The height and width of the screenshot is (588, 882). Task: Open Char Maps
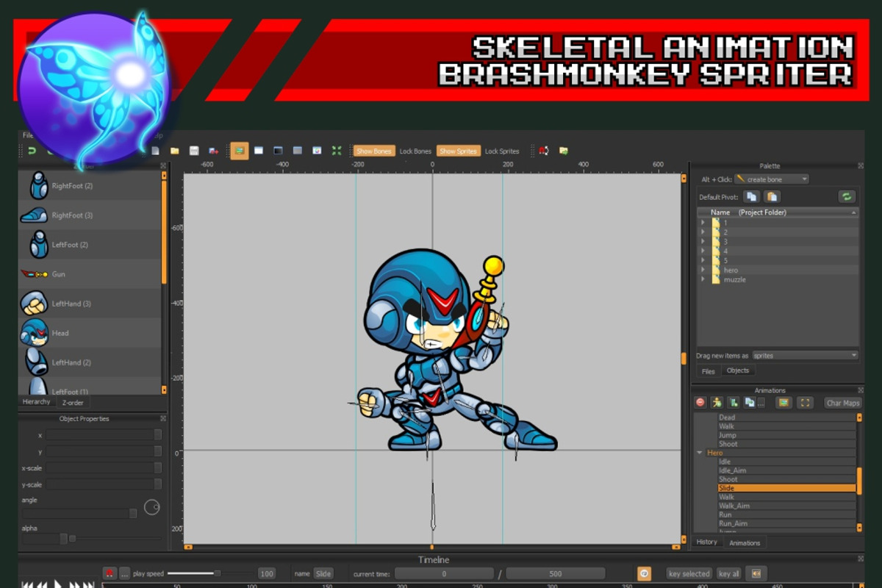pos(843,403)
